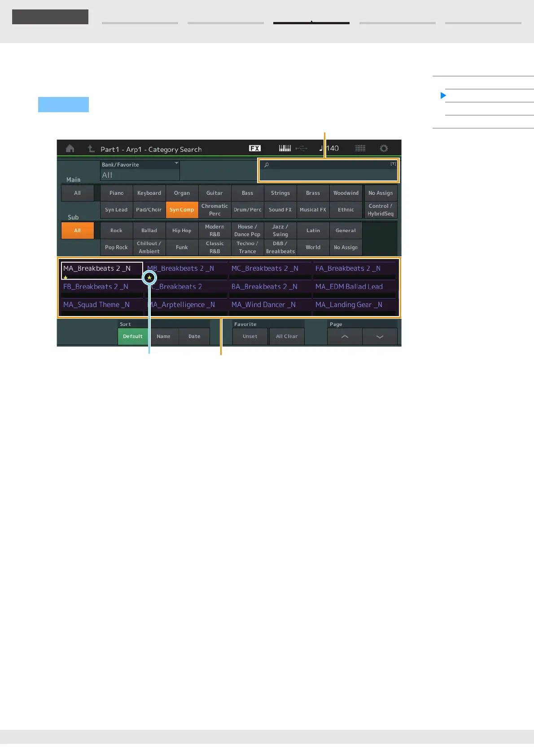Choose the MA_EDM Ballad Lead arpeggio

(x=354, y=289)
